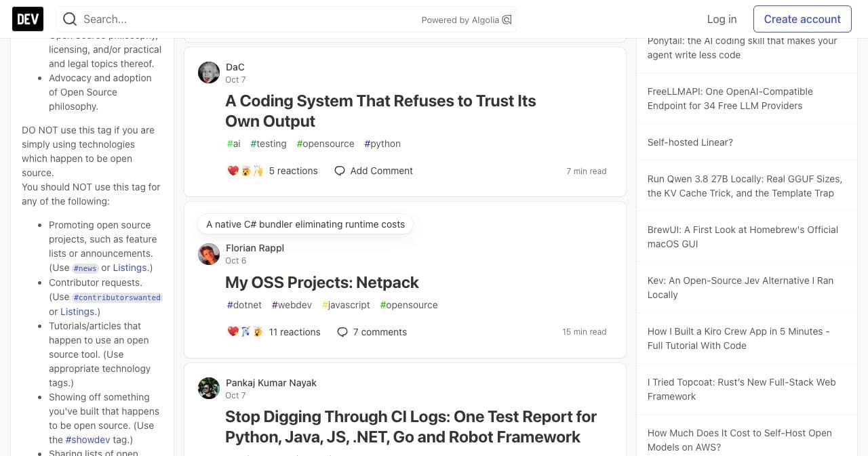Open Oct 7 date under Pankaj Kumar Nayak
The height and width of the screenshot is (456, 868).
[235, 395]
